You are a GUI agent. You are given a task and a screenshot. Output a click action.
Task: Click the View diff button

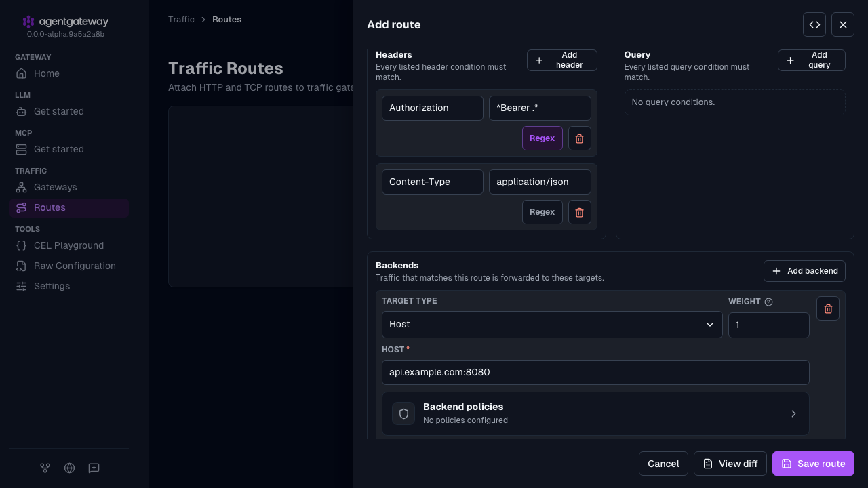point(730,464)
